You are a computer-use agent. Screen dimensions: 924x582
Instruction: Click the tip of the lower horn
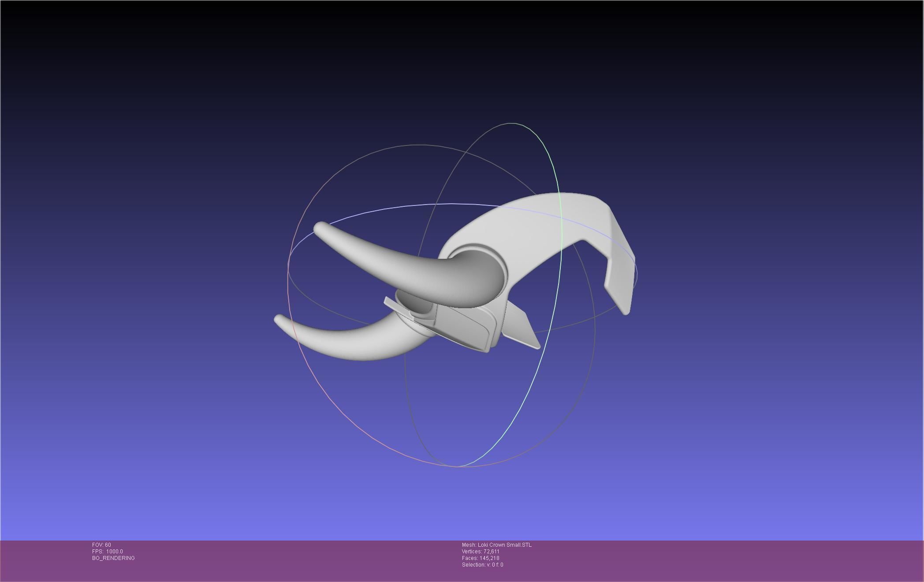279,320
